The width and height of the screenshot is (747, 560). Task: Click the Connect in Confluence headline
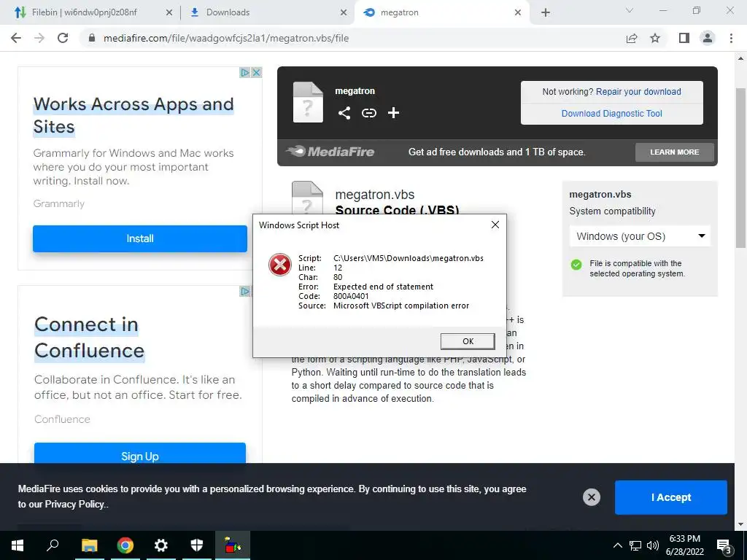(x=89, y=338)
